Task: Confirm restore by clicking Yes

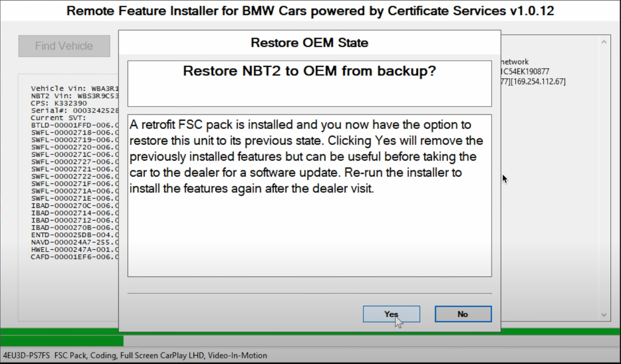Action: 391,314
